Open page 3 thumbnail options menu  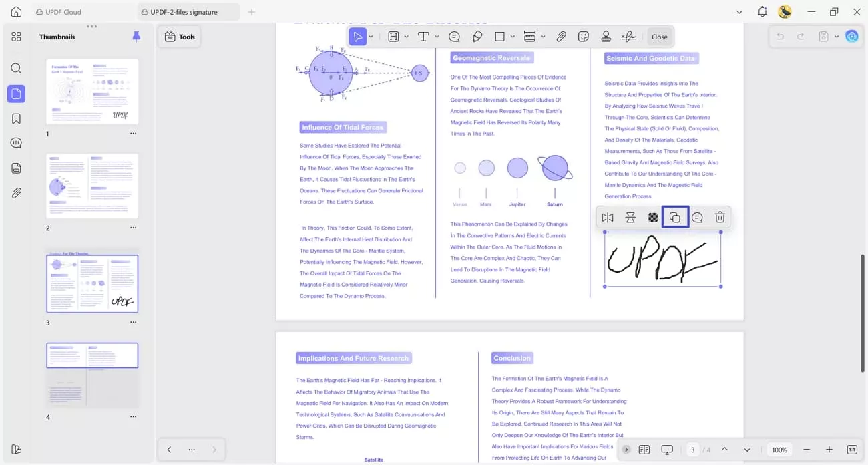(x=133, y=322)
